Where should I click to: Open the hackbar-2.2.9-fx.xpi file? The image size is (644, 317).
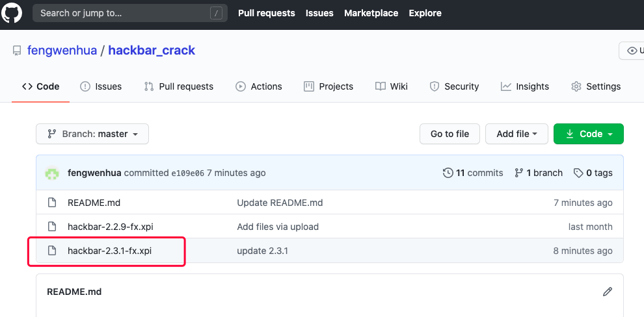[111, 226]
